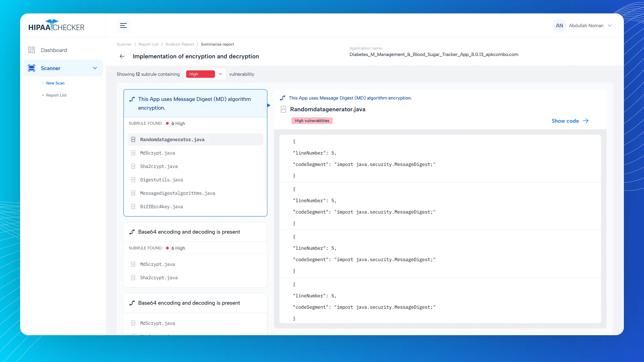
Task: Click the back arrow beside the title
Action: [122, 56]
